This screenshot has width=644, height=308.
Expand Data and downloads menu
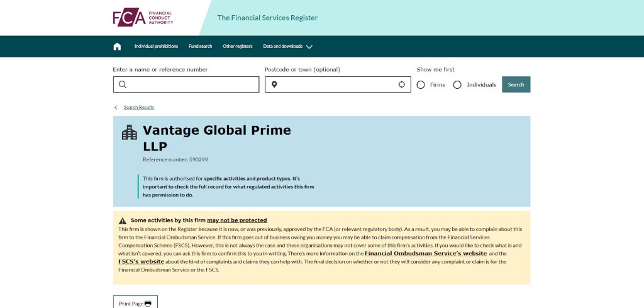[x=287, y=47]
